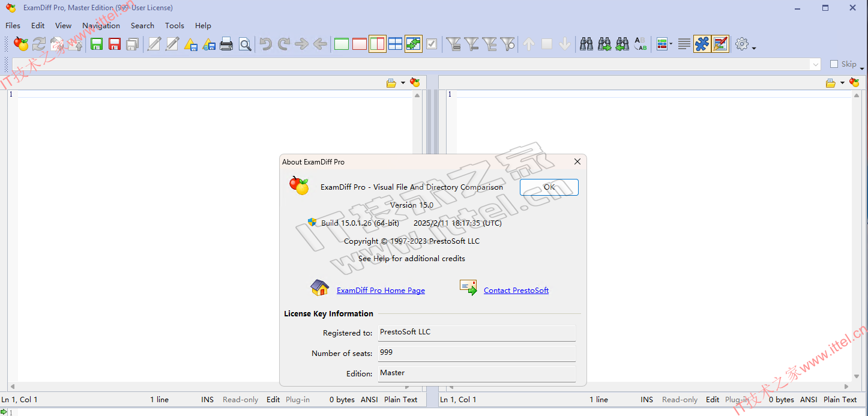Open the Navigation menu
Screen dimensions: 868x416
point(101,25)
